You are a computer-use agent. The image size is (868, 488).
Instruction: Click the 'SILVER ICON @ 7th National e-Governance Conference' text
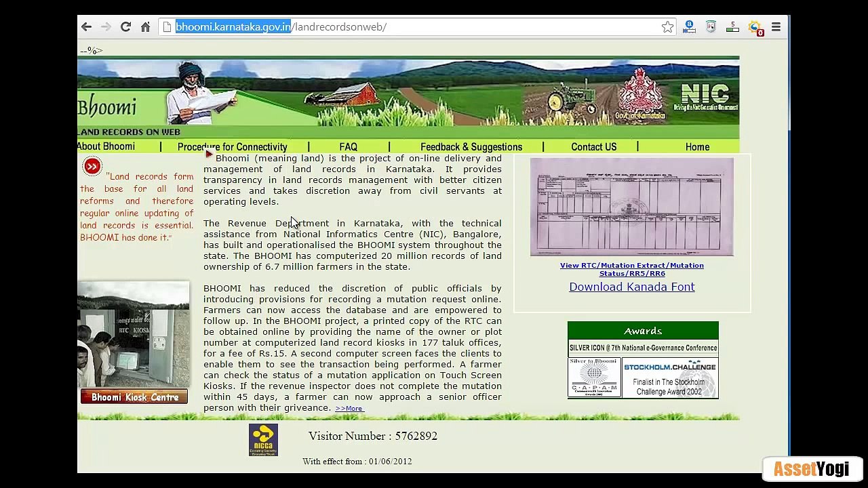(643, 348)
